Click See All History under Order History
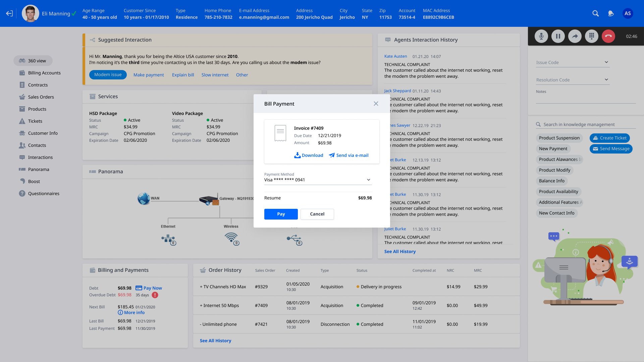644x362 pixels. click(215, 341)
